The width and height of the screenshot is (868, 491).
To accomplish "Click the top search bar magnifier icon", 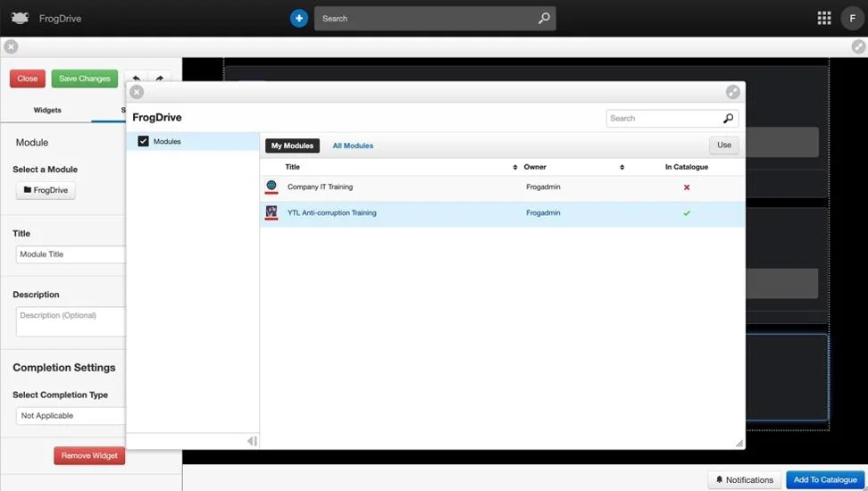I will point(544,18).
